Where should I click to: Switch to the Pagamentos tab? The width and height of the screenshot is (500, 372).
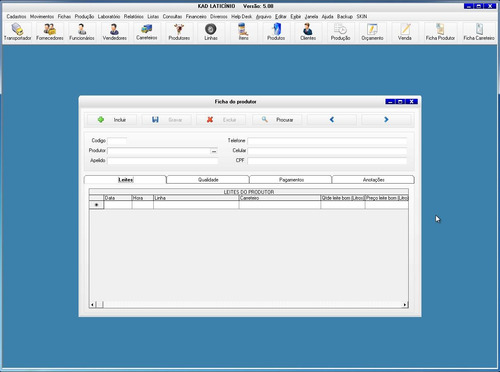click(x=291, y=180)
